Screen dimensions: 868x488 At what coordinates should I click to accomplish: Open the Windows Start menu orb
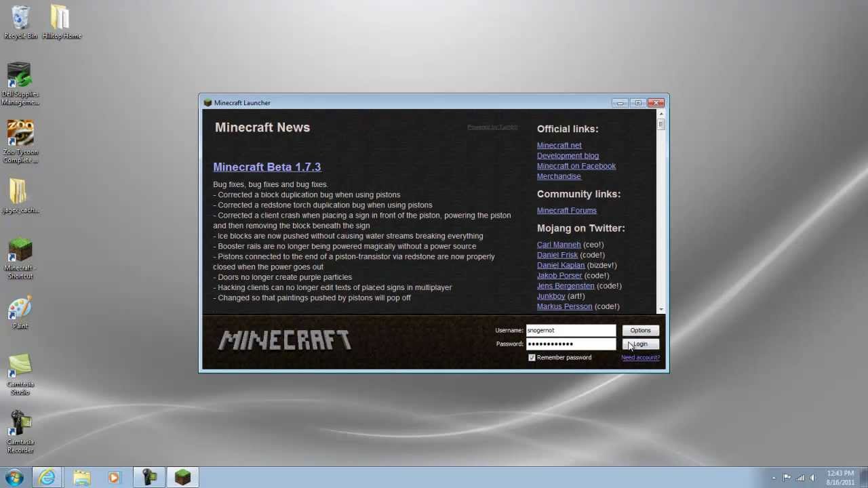coord(14,478)
